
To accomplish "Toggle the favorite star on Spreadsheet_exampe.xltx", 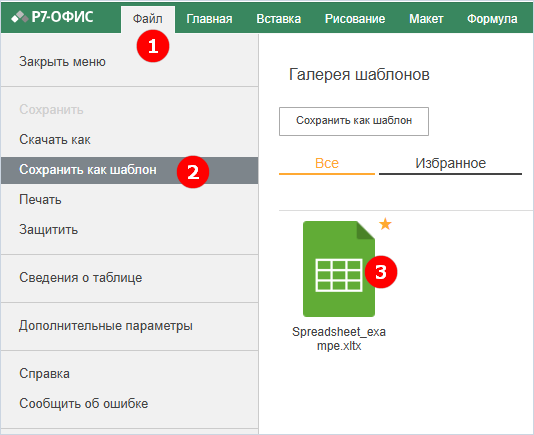I will coord(385,224).
